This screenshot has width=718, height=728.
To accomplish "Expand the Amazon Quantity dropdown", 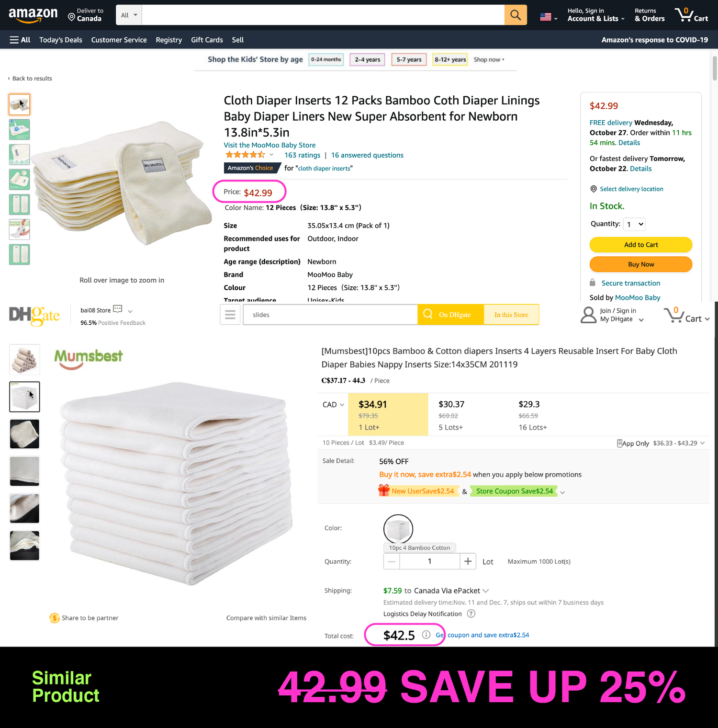I will click(635, 224).
